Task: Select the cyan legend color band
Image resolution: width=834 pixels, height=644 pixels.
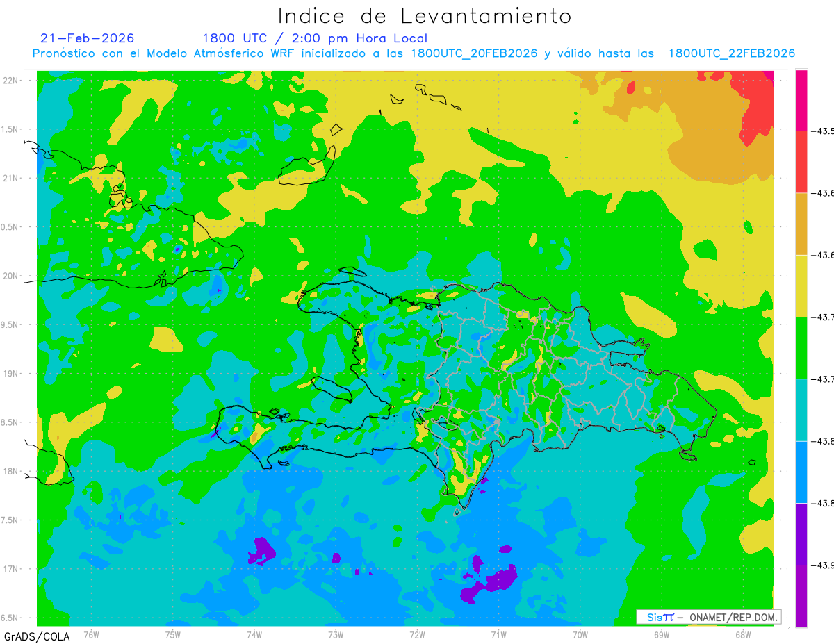Action: pos(801,410)
